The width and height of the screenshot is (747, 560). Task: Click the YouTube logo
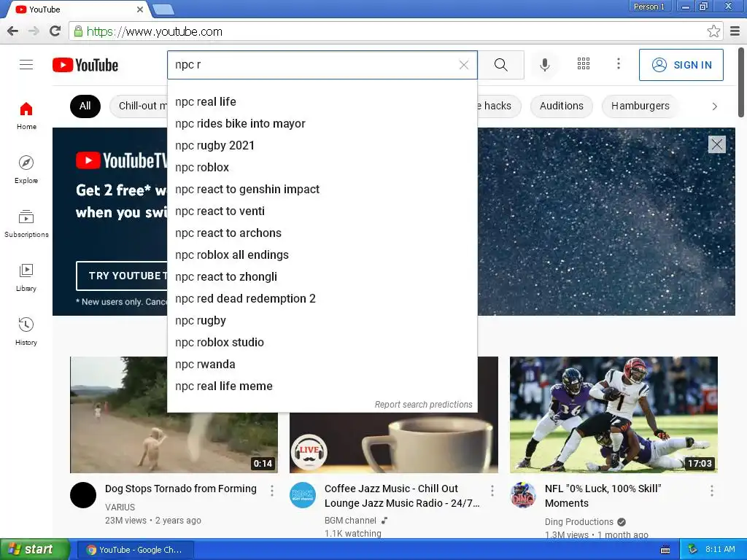[85, 65]
